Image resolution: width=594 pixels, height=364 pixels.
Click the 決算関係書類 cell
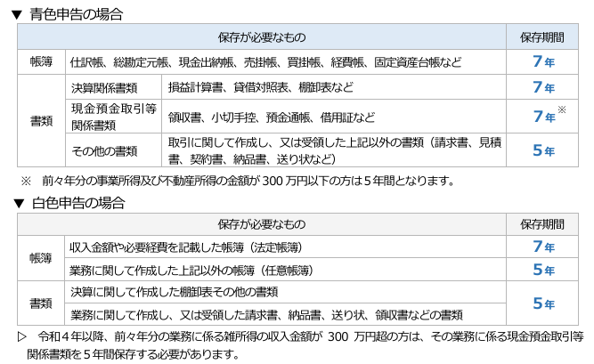[x=103, y=87]
